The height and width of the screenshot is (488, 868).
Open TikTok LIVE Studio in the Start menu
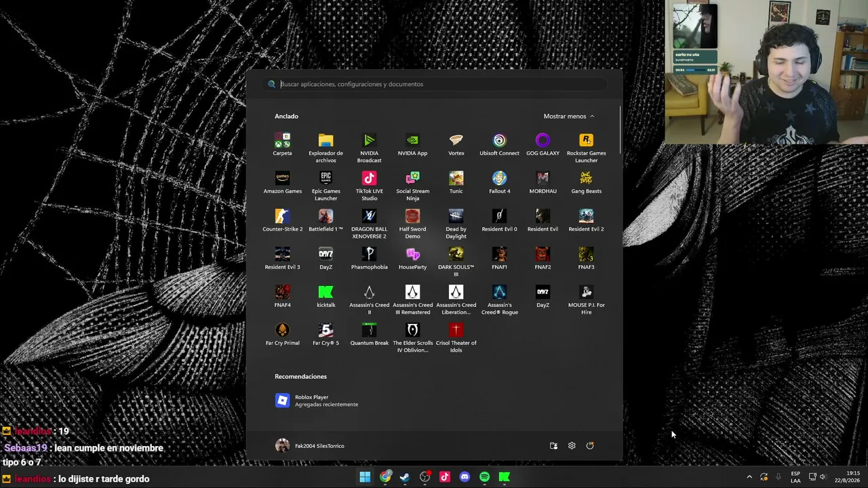(369, 186)
